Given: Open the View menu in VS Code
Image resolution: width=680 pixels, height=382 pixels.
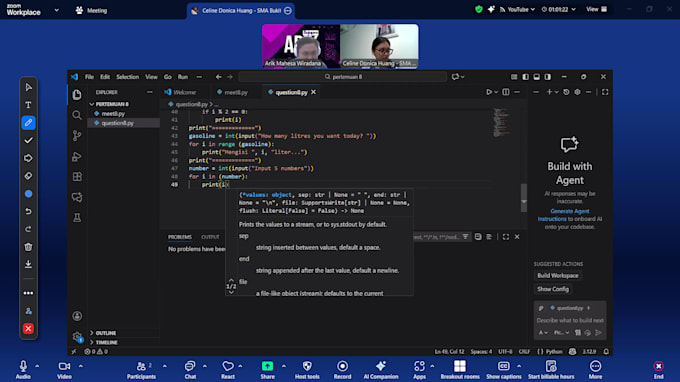Looking at the screenshot, I should [x=151, y=77].
